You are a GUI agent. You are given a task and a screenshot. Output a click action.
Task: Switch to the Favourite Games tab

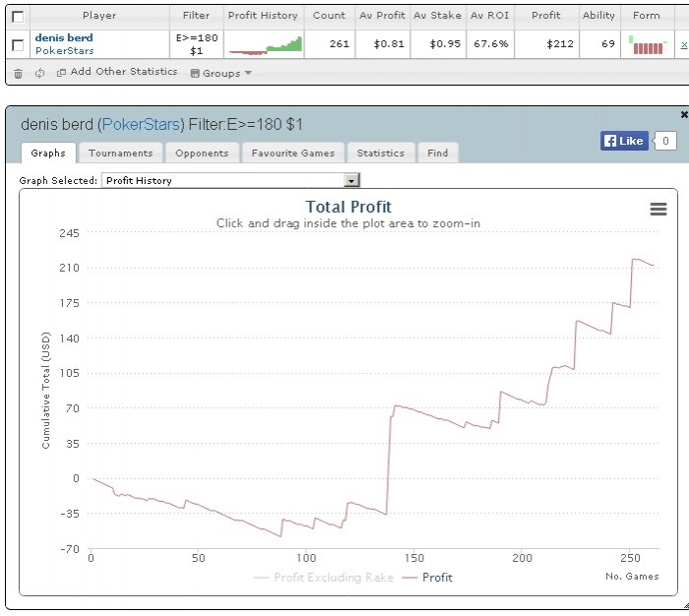(293, 153)
